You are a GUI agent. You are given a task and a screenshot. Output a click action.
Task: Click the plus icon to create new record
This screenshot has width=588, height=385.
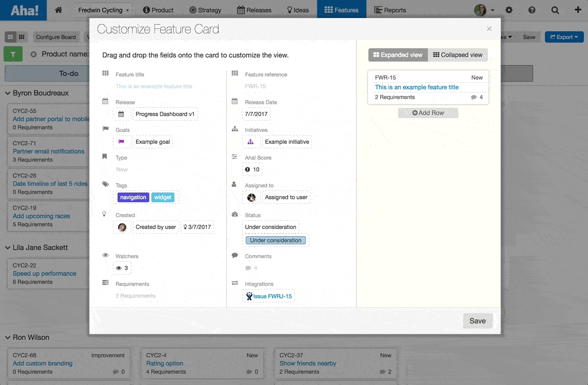tap(579, 10)
